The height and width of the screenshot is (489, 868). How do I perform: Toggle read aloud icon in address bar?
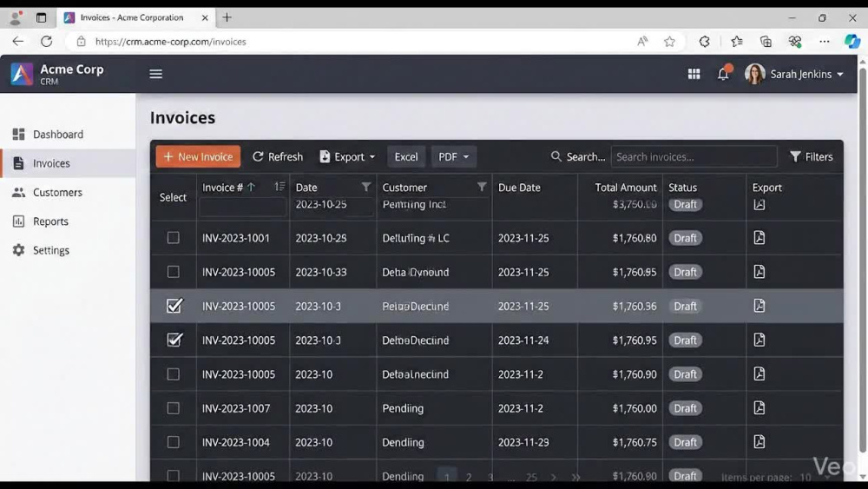(x=642, y=42)
